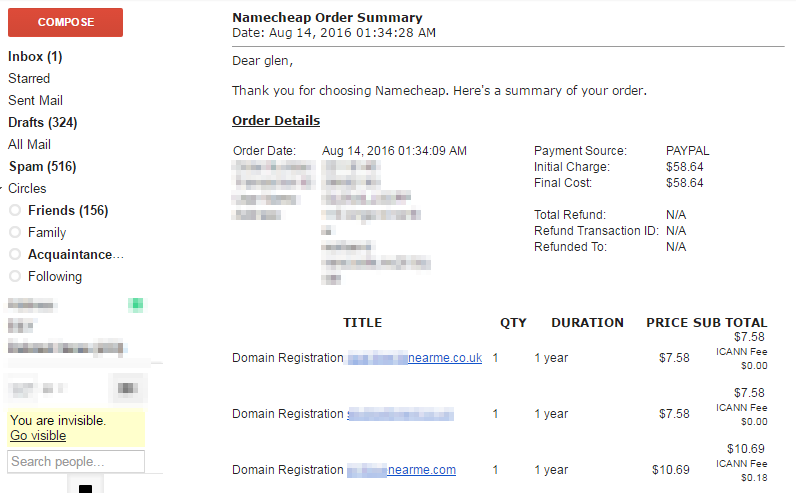Click the Order Details heading
Viewport: 796px width, 493px height.
pos(276,121)
